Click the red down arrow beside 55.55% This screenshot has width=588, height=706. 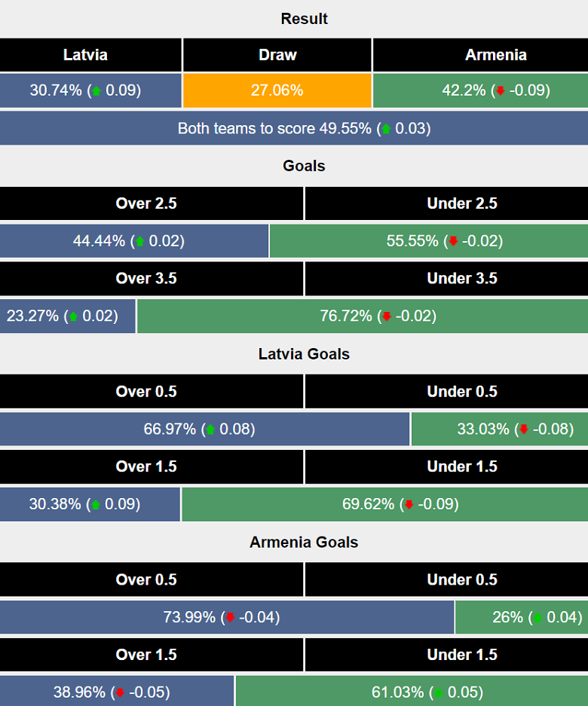[x=453, y=242]
